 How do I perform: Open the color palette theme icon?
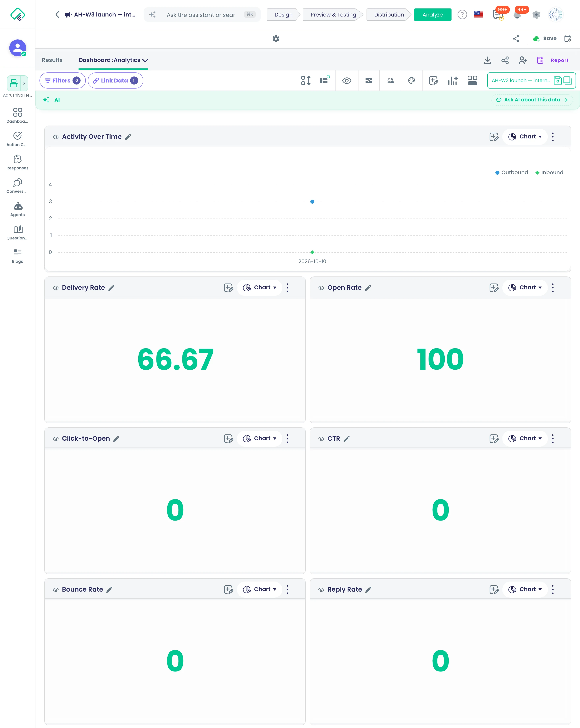pyautogui.click(x=411, y=80)
